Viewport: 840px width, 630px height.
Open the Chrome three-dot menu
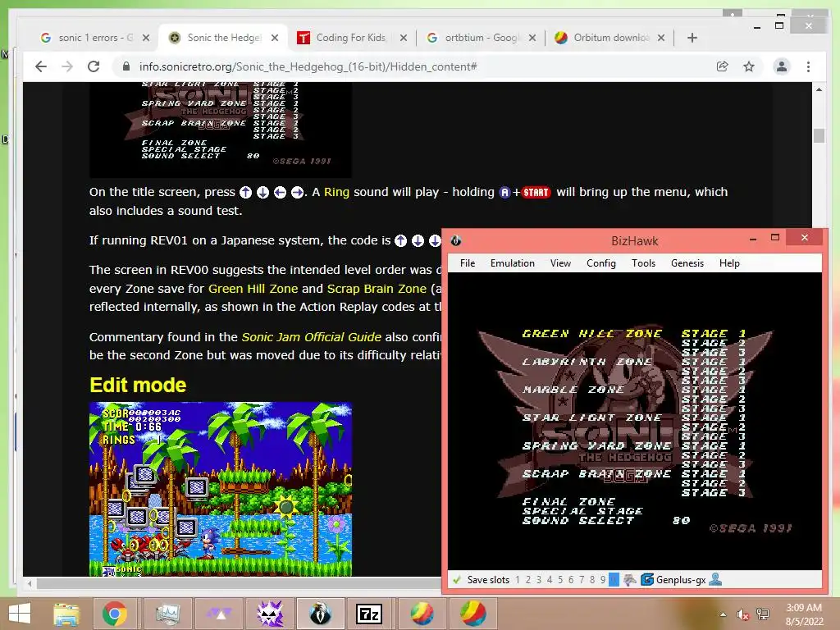(808, 66)
